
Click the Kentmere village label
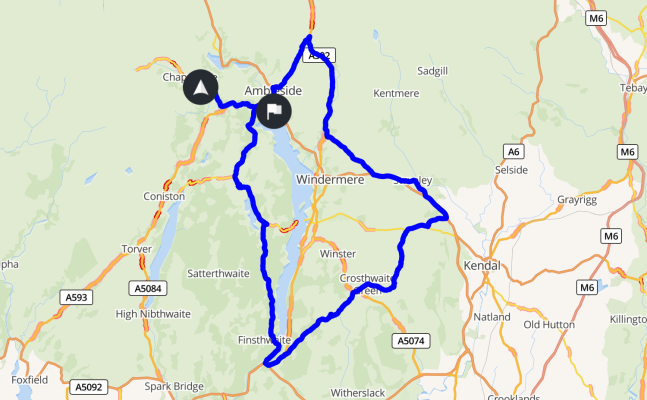tap(396, 93)
